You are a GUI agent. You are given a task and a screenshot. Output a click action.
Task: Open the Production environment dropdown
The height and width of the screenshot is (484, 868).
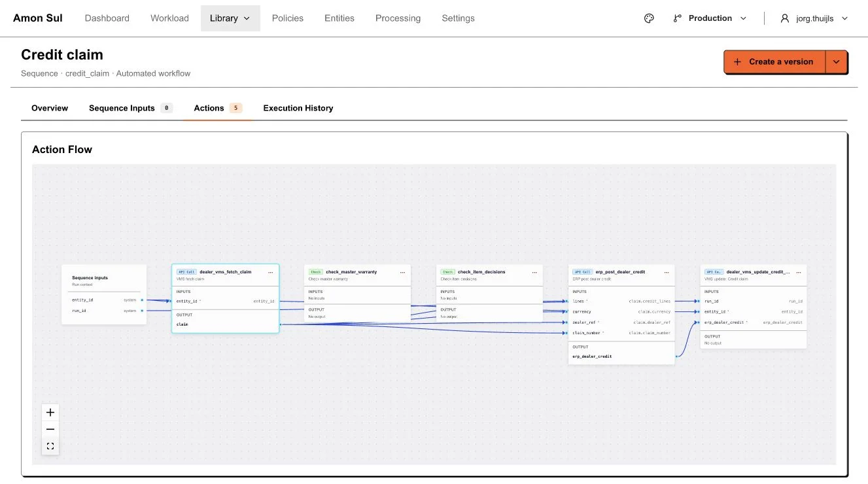point(710,18)
